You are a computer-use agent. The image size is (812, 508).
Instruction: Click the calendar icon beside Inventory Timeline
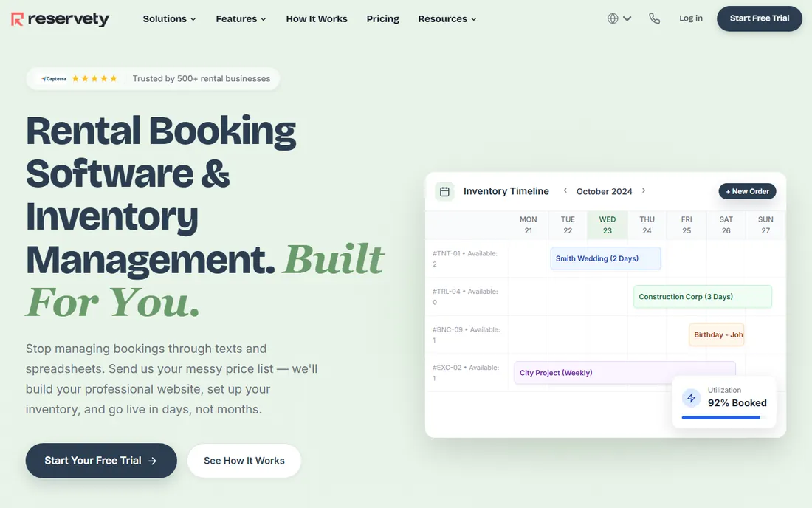[444, 191]
